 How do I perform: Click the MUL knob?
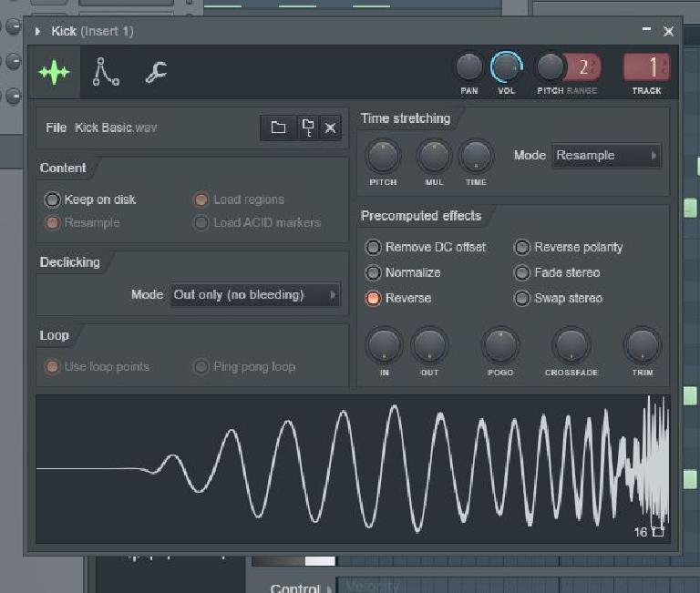(434, 157)
